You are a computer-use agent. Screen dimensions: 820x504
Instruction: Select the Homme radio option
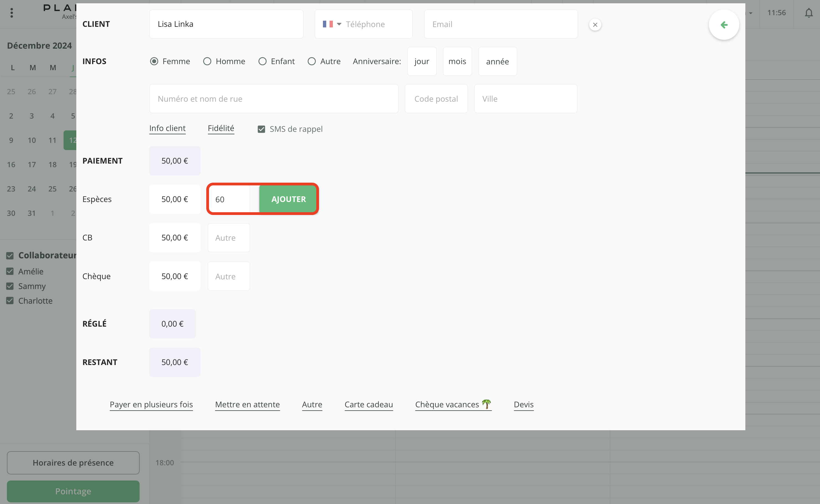(x=207, y=61)
